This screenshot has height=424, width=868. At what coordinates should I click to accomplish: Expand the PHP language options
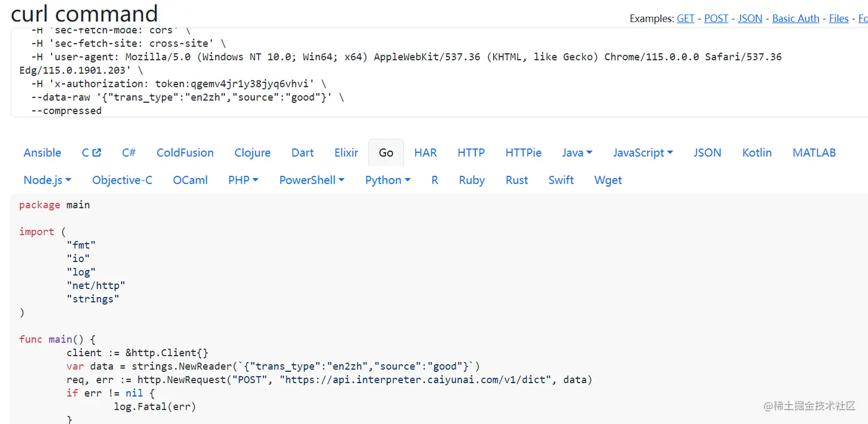pos(243,180)
